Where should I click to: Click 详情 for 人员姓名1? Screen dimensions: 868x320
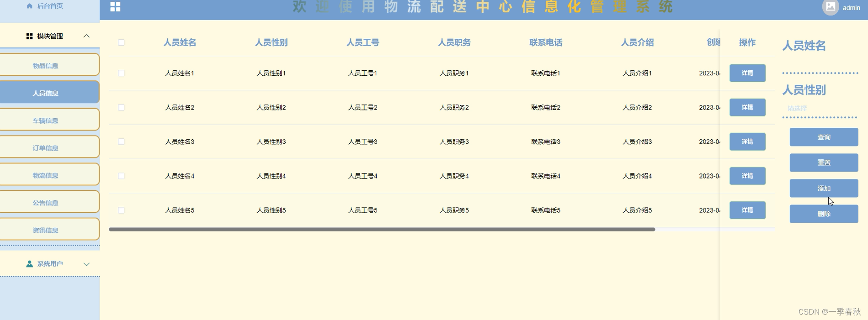(747, 73)
